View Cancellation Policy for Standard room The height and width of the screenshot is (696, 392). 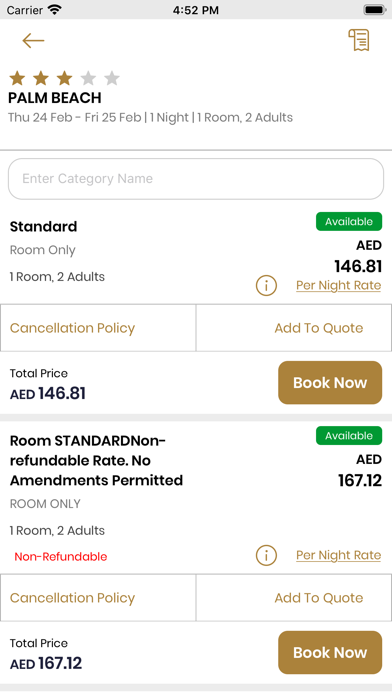98,328
